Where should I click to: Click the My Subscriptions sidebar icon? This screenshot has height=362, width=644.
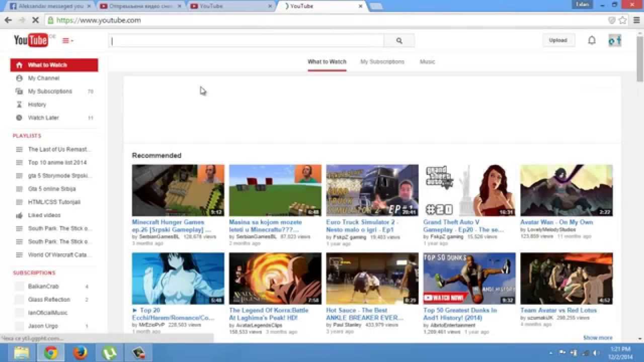tap(19, 92)
